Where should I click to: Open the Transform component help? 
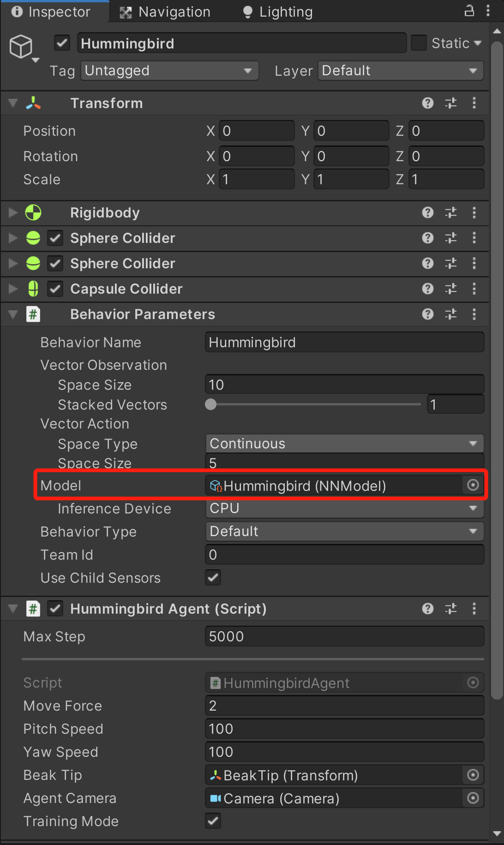pyautogui.click(x=427, y=103)
